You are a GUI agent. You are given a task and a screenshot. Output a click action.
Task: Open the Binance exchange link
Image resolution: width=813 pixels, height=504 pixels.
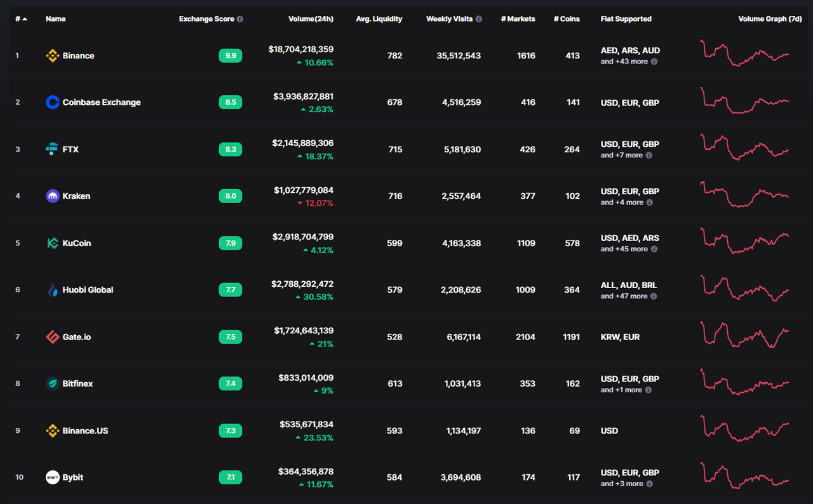click(79, 56)
